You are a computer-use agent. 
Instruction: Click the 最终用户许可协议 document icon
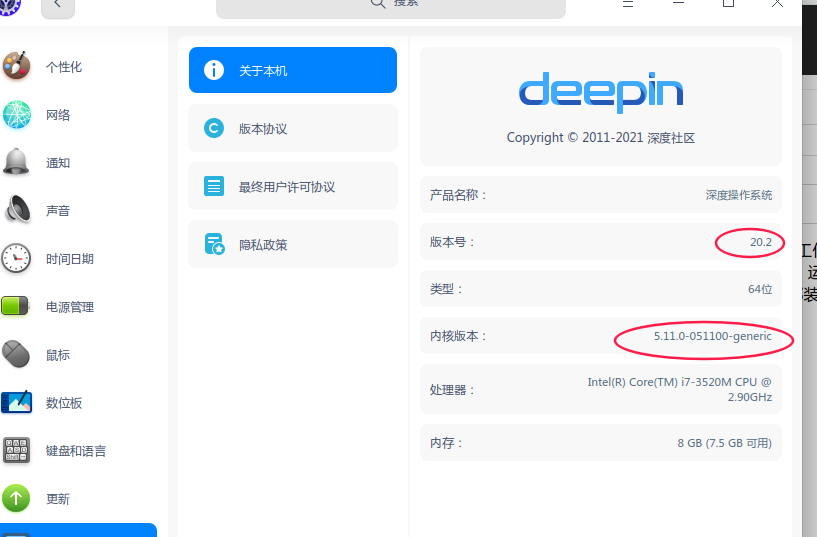click(214, 186)
